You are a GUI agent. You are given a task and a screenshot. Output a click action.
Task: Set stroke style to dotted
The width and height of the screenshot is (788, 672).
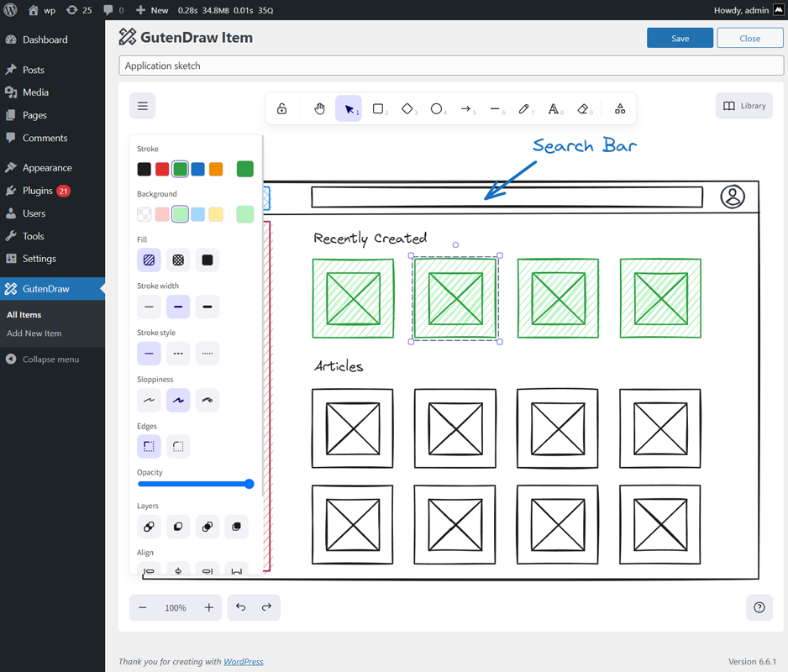pos(207,354)
